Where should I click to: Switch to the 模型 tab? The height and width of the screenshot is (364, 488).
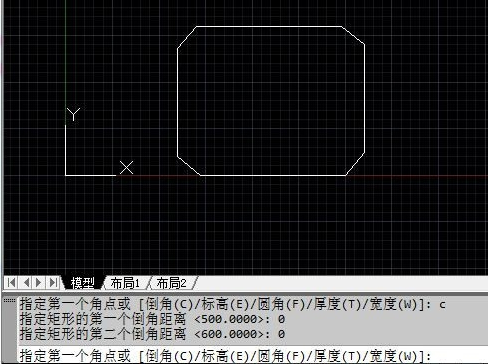point(83,283)
